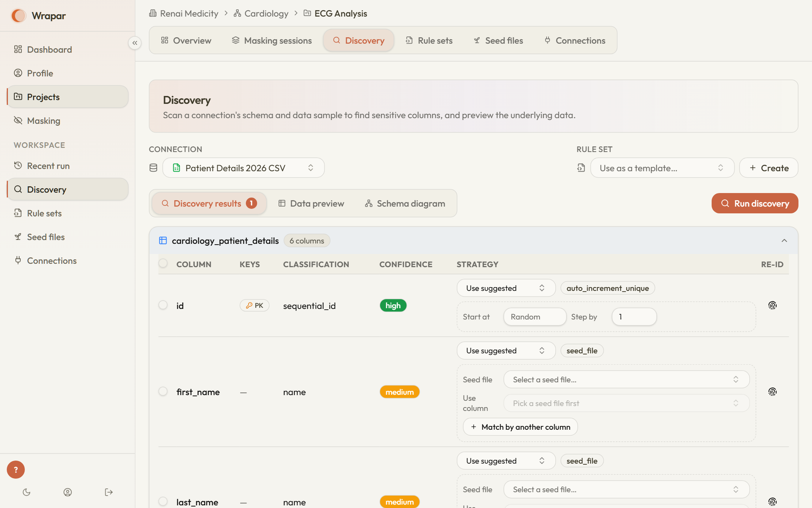Viewport: 812px width, 508px height.
Task: Click the ECG Analysis breadcrumb
Action: (335, 14)
